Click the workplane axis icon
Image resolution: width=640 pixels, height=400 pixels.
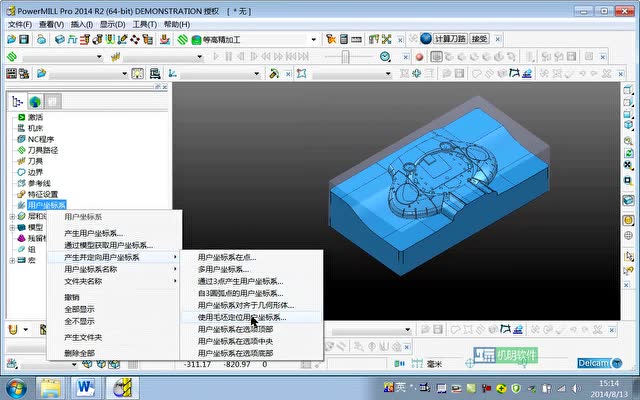pyautogui.click(x=172, y=73)
